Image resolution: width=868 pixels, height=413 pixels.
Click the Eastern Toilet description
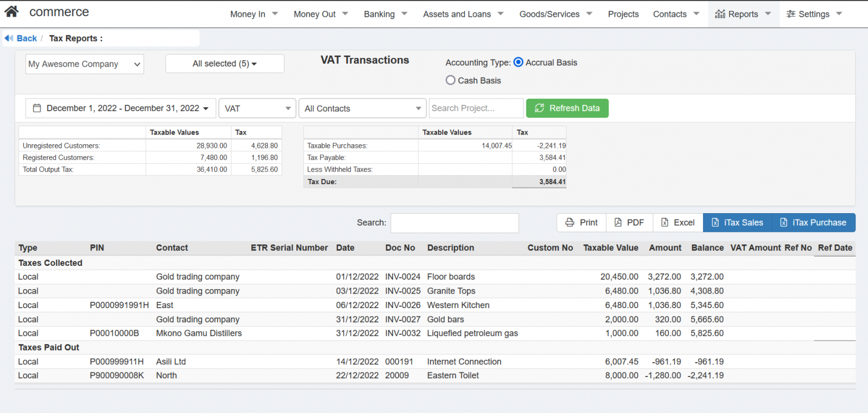point(453,375)
